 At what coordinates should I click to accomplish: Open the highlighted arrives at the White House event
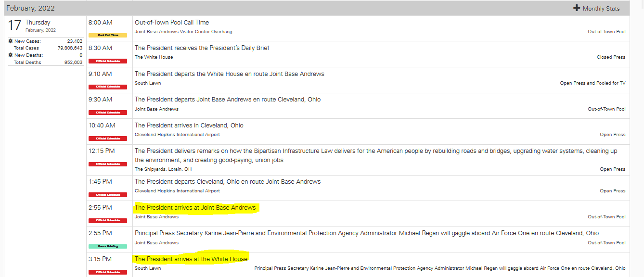[x=191, y=259]
